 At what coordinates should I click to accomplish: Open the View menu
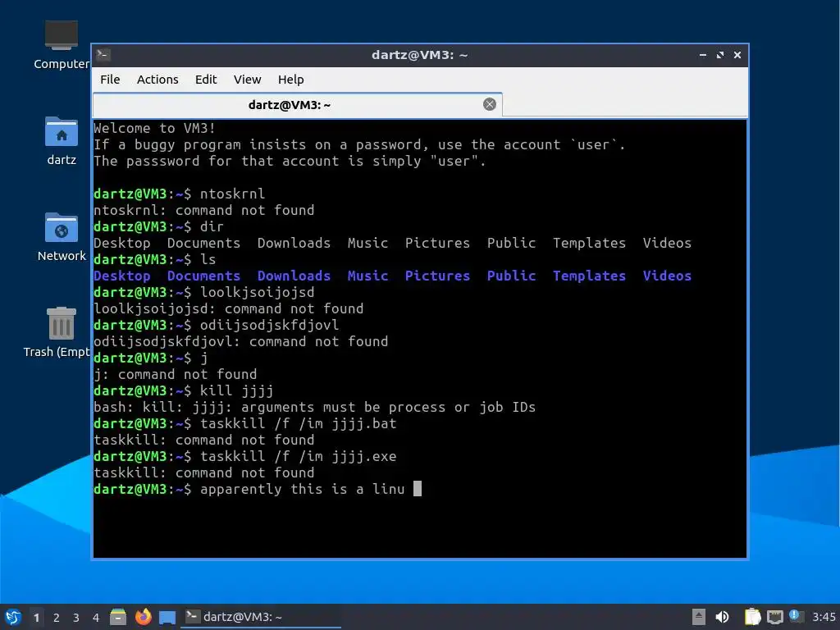tap(247, 80)
